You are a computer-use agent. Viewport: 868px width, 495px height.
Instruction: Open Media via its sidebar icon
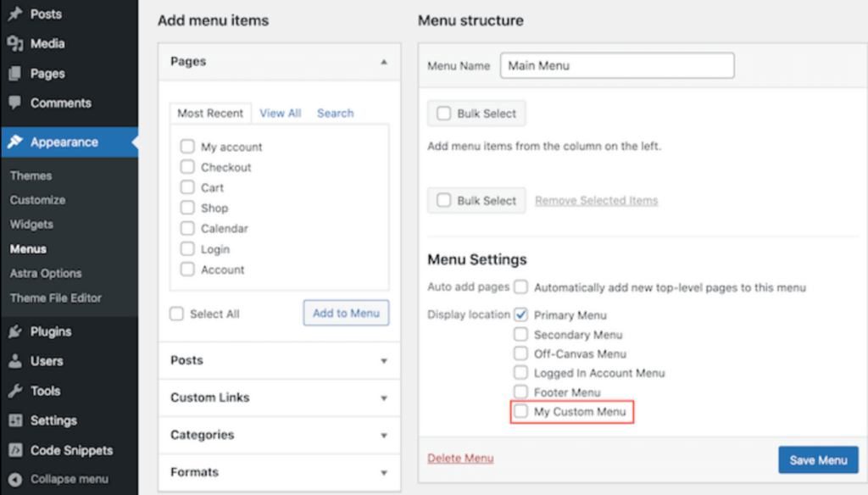pos(14,44)
